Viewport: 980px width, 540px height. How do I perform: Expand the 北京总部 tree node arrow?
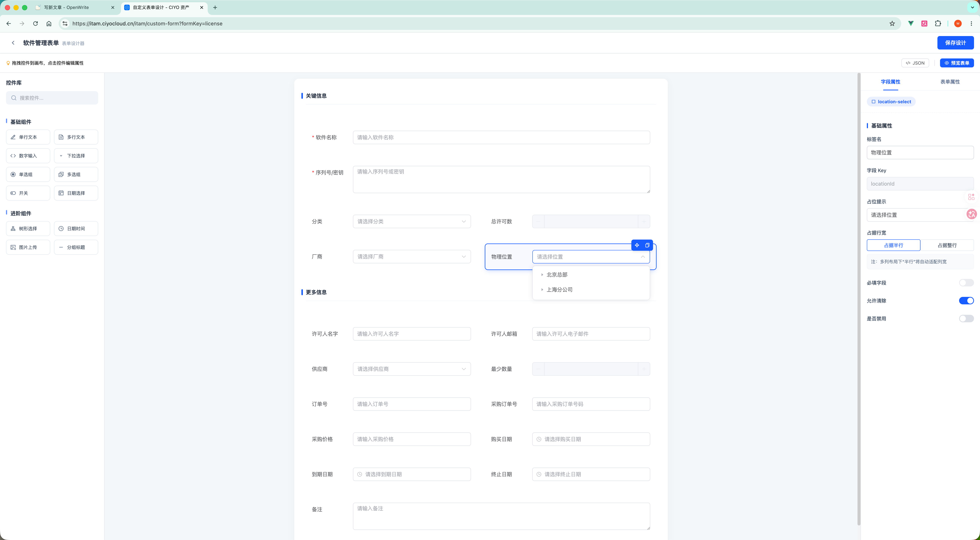click(542, 274)
